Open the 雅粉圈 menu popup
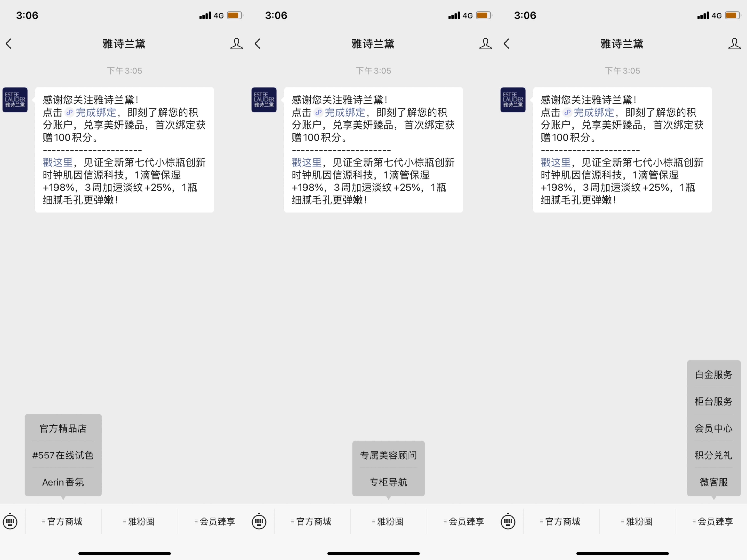The height and width of the screenshot is (560, 747). [388, 521]
